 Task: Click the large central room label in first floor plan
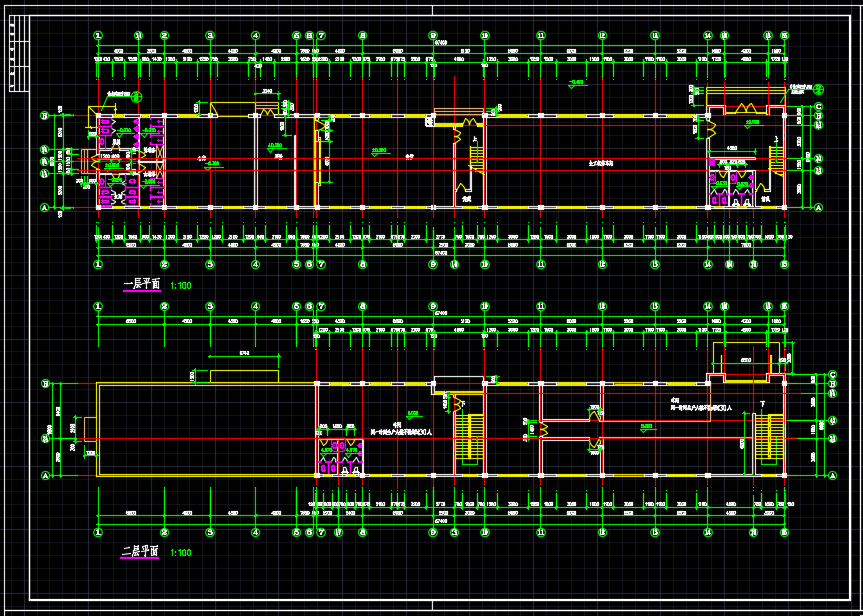[600, 161]
